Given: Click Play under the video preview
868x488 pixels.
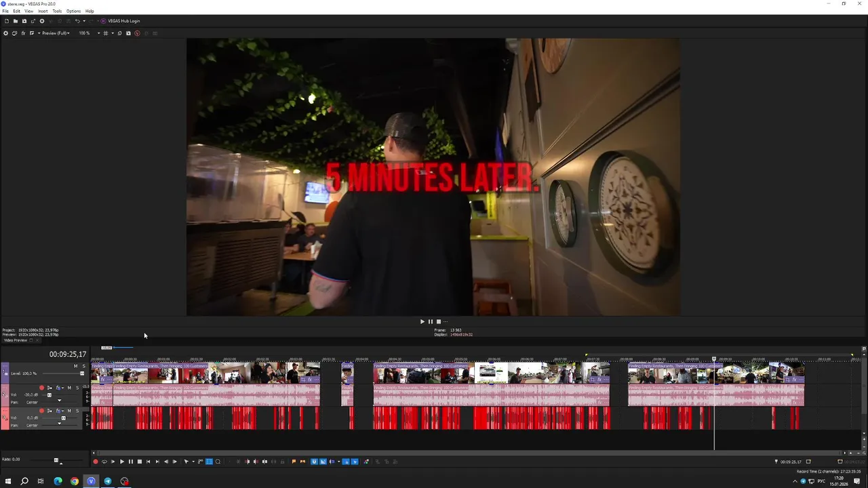Looking at the screenshot, I should 422,322.
